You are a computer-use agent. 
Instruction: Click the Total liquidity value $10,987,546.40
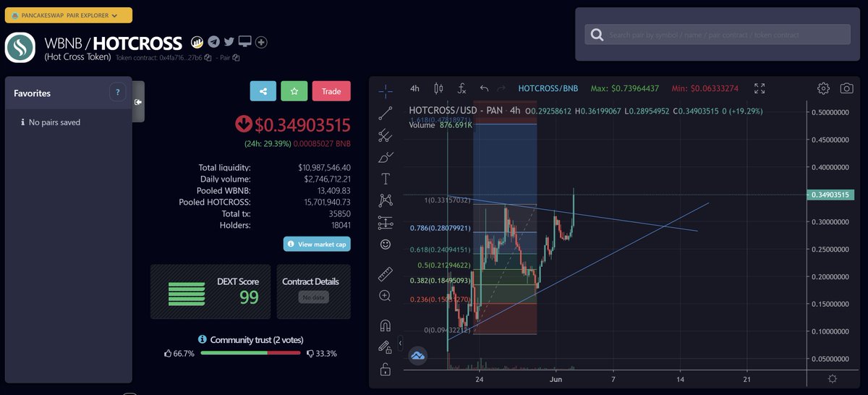324,167
